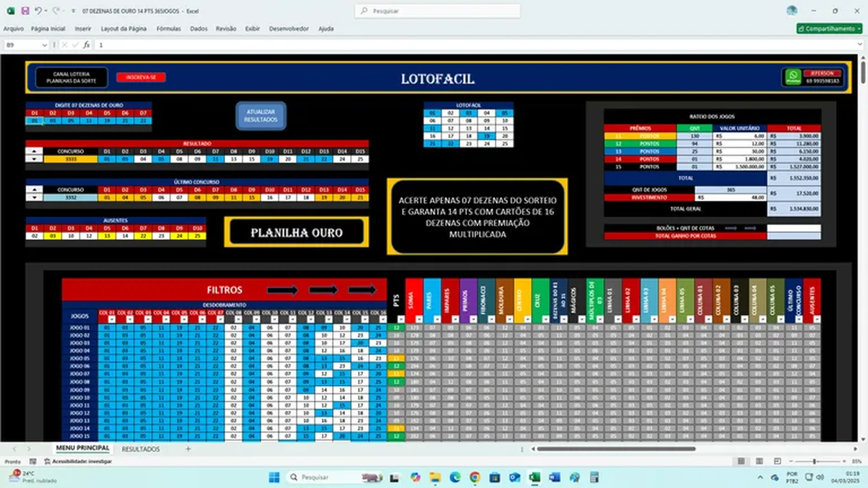Add a new sheet with plus icon

click(188, 449)
